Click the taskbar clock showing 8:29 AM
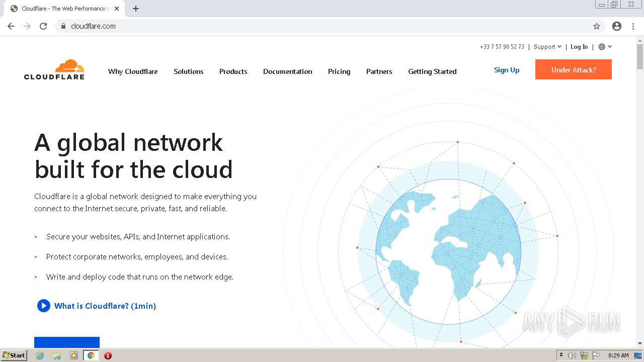Viewport: 644px width, 362px height. click(618, 355)
